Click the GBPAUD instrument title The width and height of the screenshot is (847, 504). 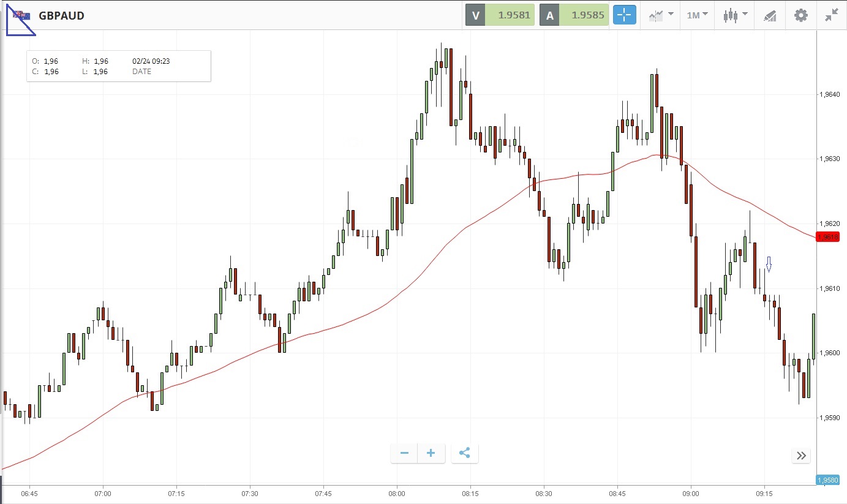pos(61,16)
